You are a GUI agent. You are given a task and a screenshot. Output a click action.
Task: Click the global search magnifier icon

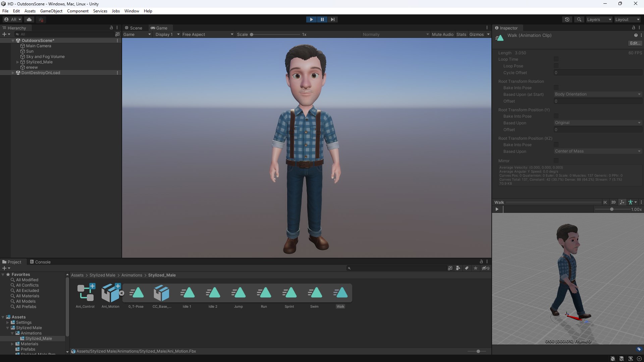(579, 19)
